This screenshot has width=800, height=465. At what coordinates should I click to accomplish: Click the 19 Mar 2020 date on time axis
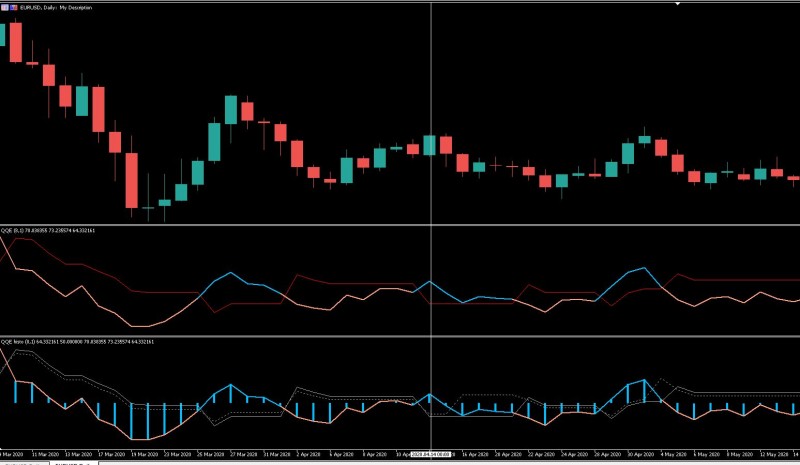pyautogui.click(x=144, y=454)
